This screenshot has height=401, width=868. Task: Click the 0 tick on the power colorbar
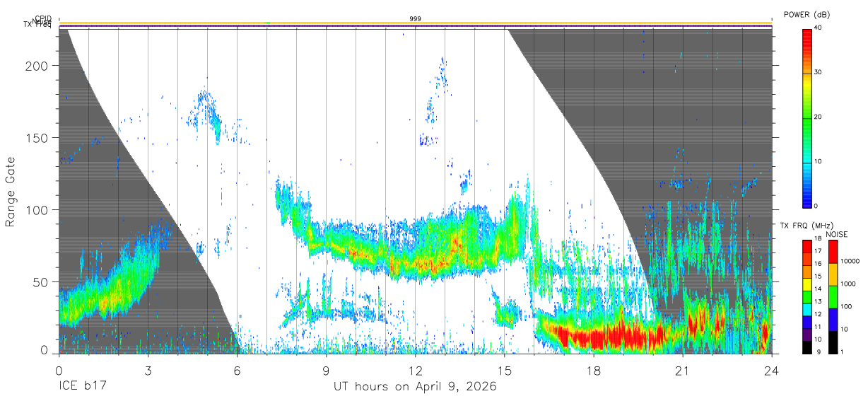816,206
